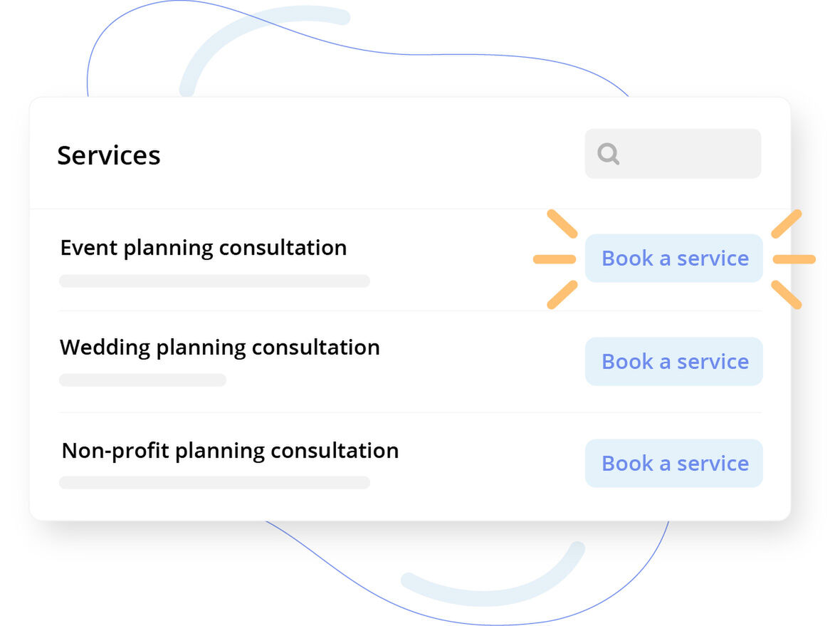This screenshot has height=626, width=840.
Task: Select the Non-profit planning consultation title
Action: [x=229, y=450]
